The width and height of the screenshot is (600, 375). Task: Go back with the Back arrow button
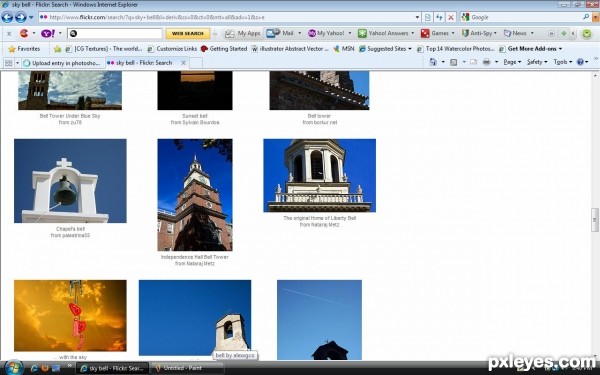7,17
